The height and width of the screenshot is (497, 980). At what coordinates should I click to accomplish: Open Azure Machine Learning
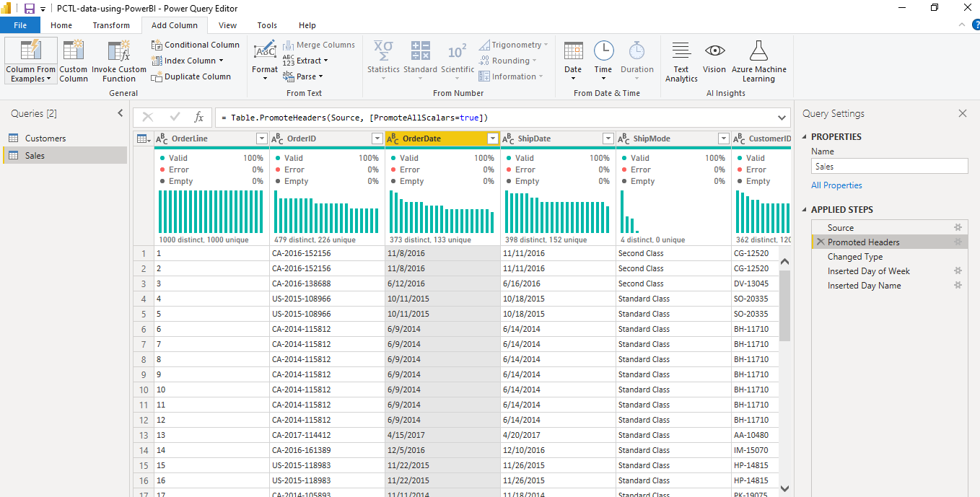(x=758, y=61)
